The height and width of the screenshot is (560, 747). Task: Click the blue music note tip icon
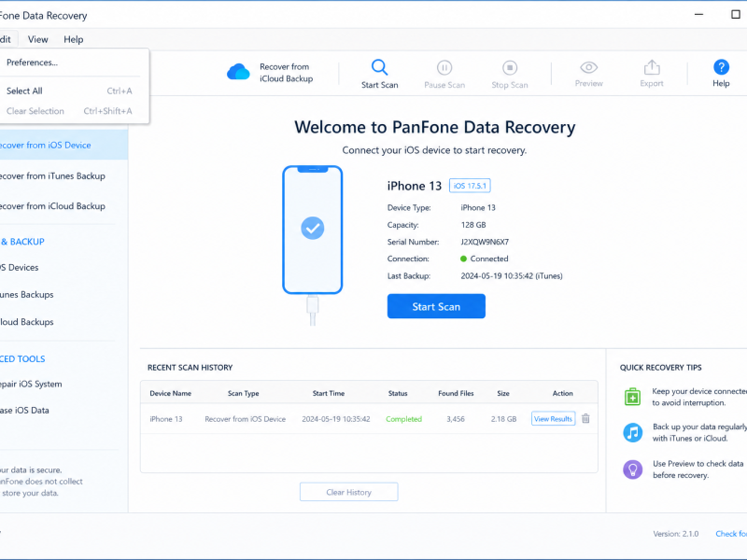point(633,432)
